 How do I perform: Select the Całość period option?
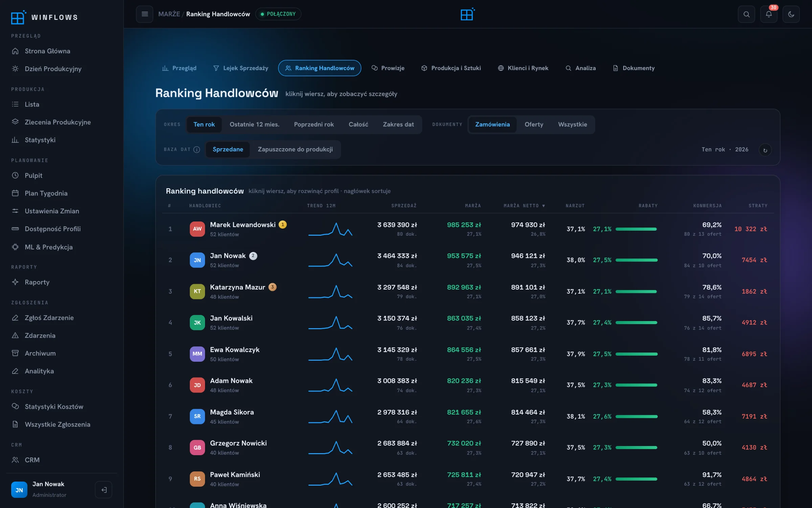pyautogui.click(x=358, y=125)
